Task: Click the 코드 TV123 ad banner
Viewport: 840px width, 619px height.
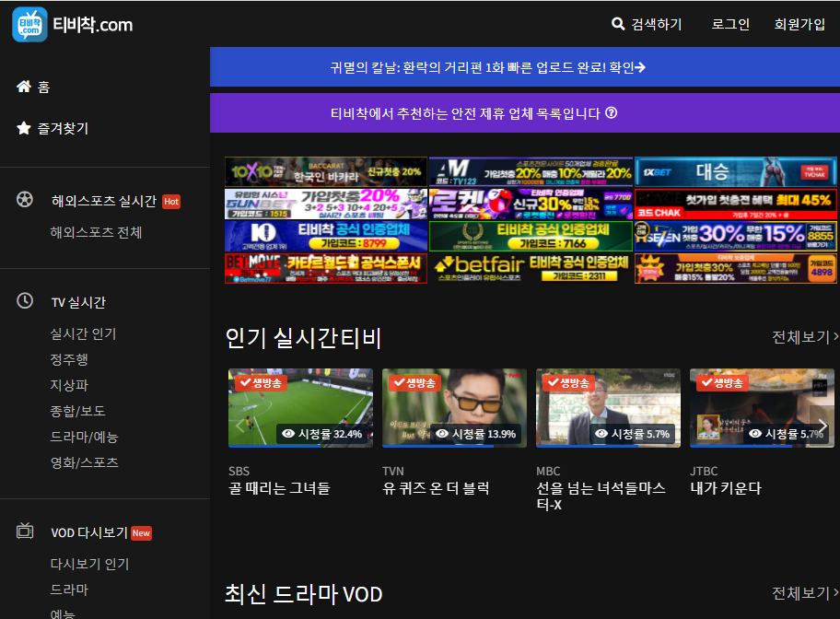Action: click(x=531, y=171)
